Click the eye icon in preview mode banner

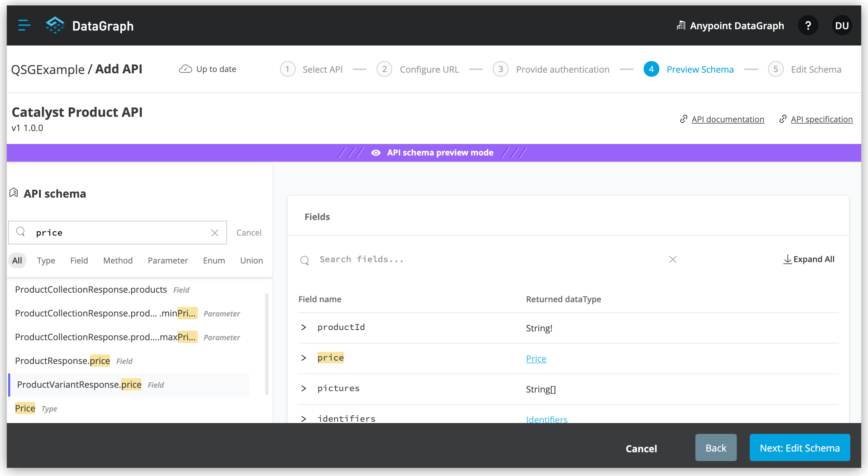(x=376, y=152)
